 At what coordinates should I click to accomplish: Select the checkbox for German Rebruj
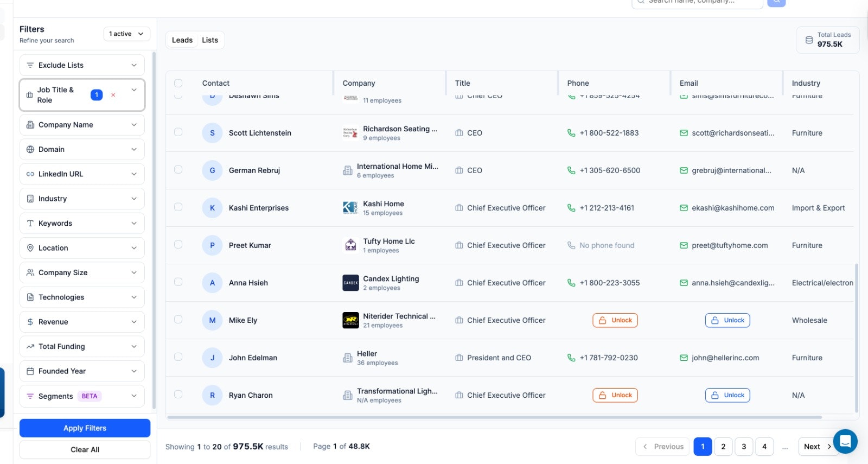(178, 169)
